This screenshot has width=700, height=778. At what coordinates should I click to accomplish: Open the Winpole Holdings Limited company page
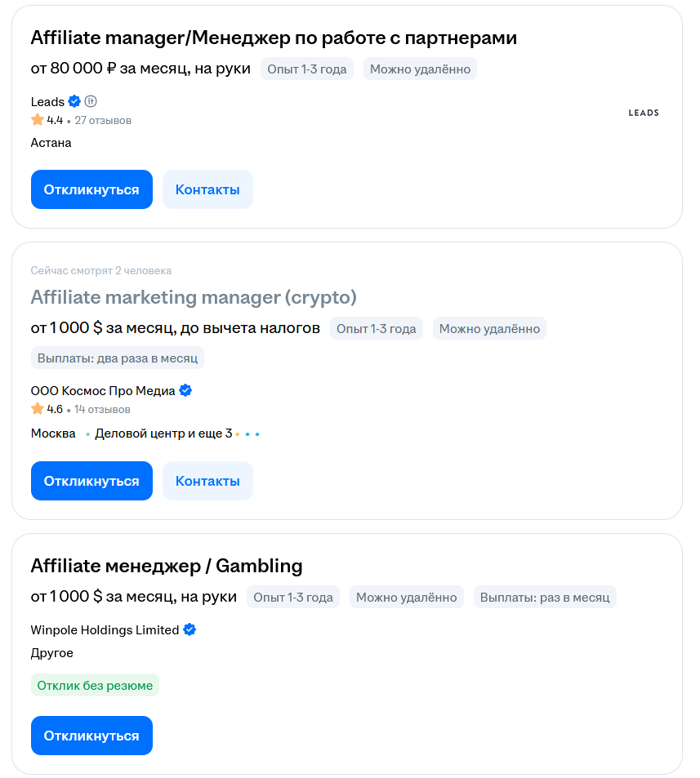[105, 629]
